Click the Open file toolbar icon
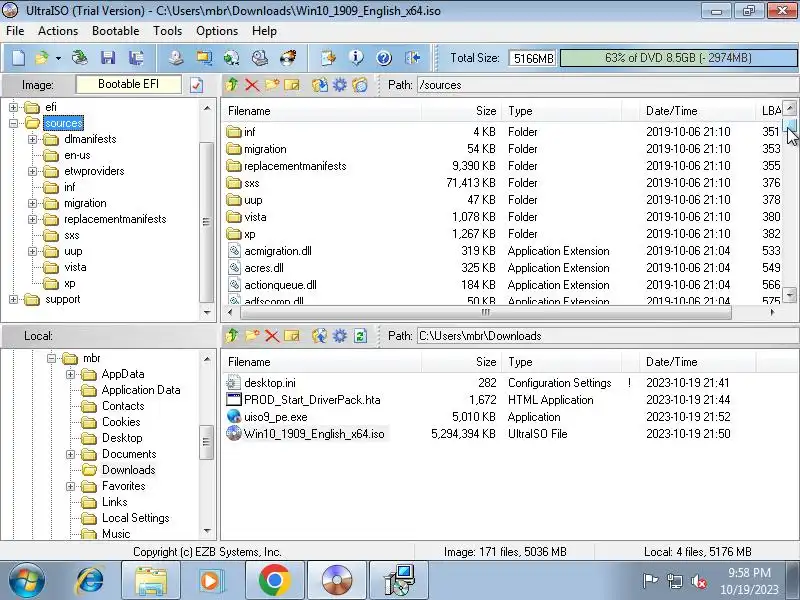800x600 pixels. [42, 58]
